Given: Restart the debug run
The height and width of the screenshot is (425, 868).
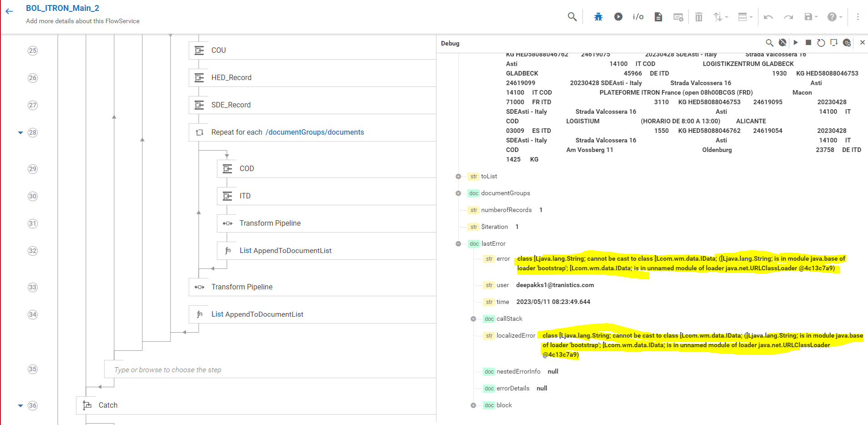Looking at the screenshot, I should (821, 43).
